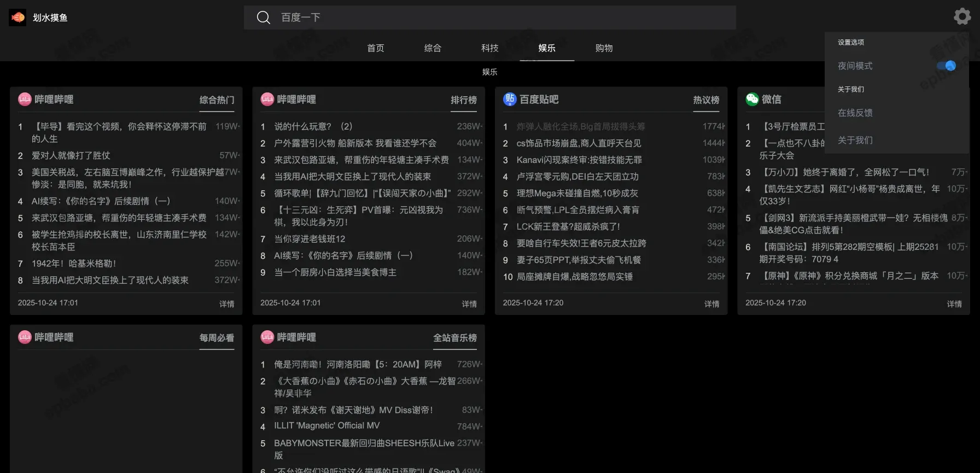The width and height of the screenshot is (980, 473).
Task: Switch to the 综合 tab
Action: (x=433, y=48)
